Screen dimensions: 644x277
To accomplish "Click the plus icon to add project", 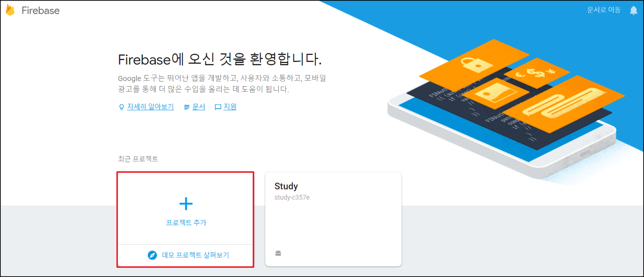I will point(186,203).
